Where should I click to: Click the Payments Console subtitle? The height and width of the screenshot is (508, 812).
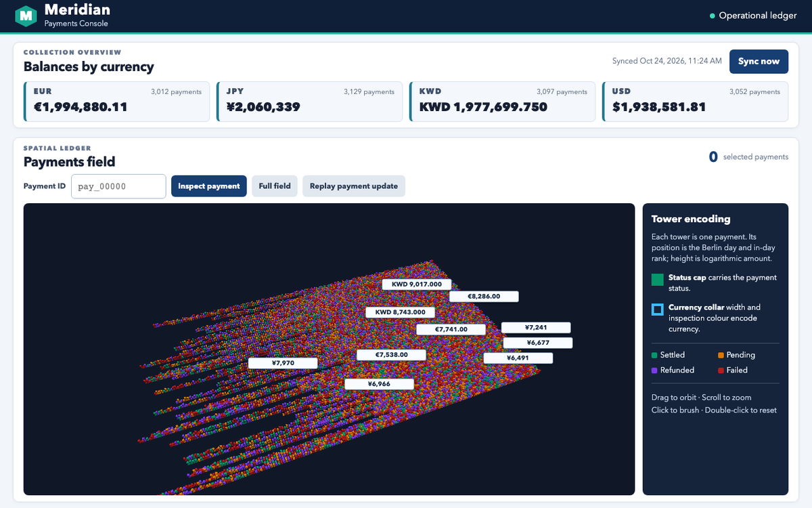(x=76, y=23)
